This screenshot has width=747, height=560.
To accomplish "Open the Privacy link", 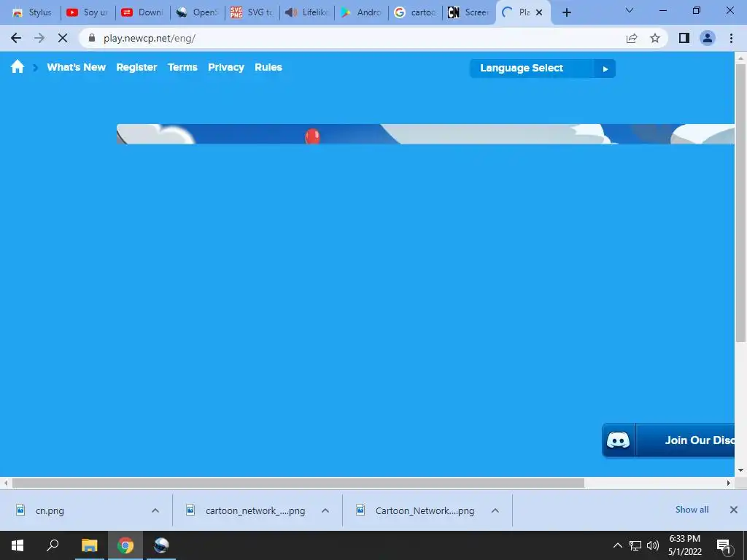I will tap(226, 67).
